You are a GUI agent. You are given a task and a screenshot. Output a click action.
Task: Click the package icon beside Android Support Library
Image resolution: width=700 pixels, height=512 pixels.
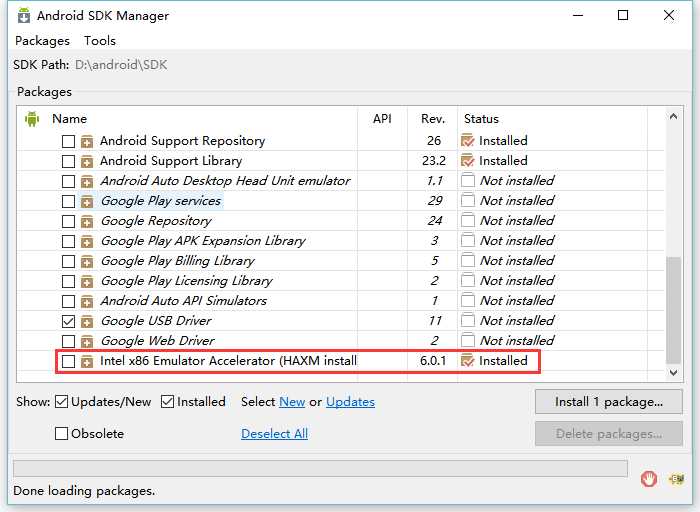click(87, 162)
